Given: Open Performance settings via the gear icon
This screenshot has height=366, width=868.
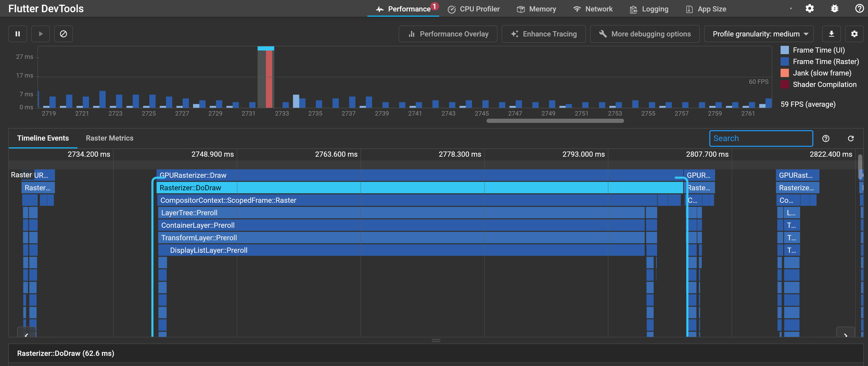Looking at the screenshot, I should pyautogui.click(x=854, y=34).
